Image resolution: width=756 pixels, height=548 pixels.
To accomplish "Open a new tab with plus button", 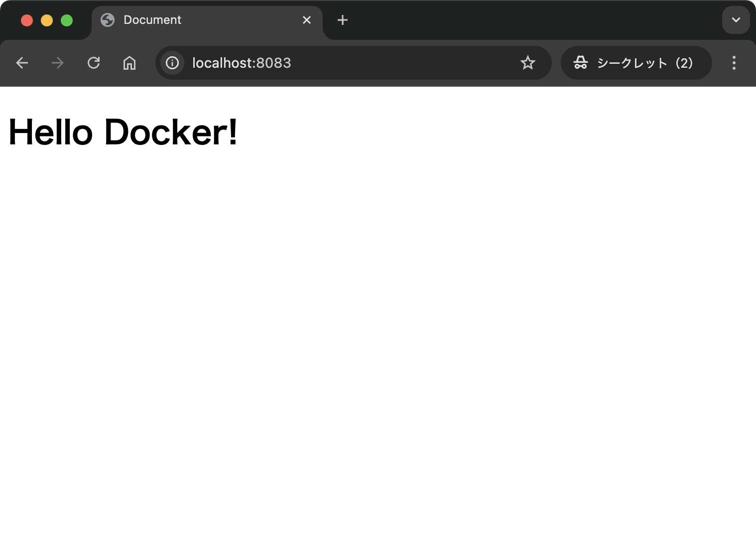I will pos(343,20).
